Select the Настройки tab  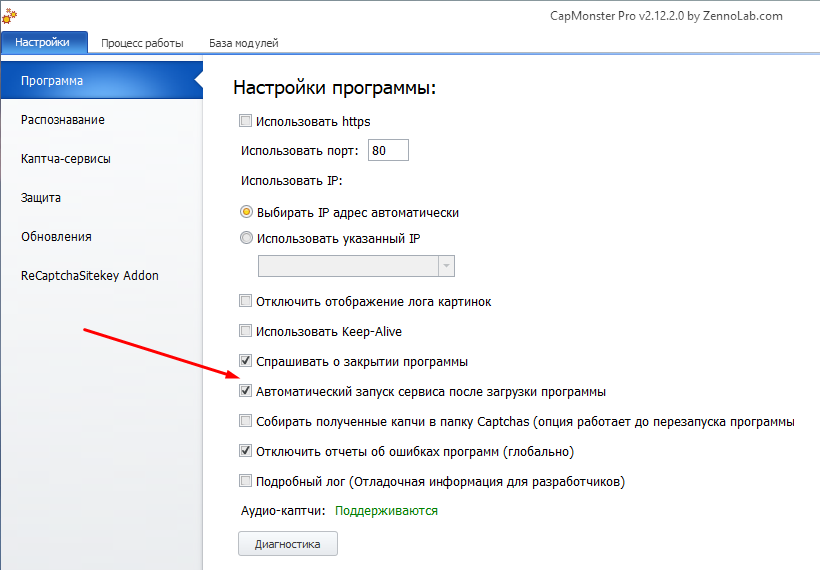43,43
